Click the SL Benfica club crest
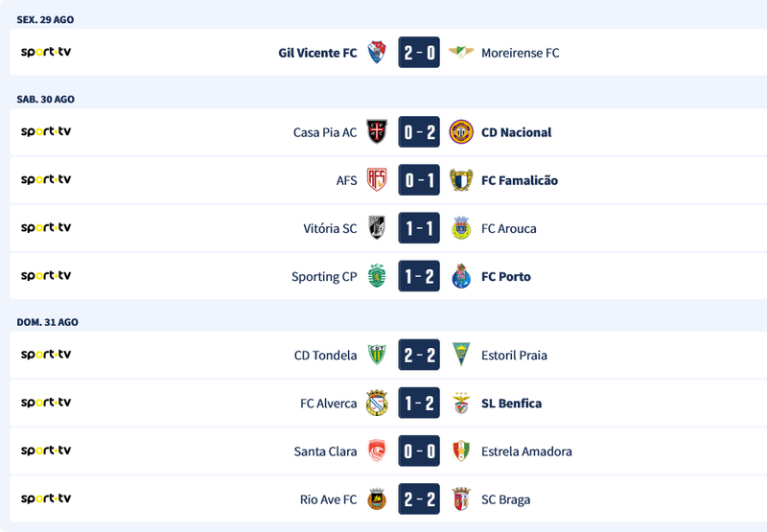 (x=461, y=404)
